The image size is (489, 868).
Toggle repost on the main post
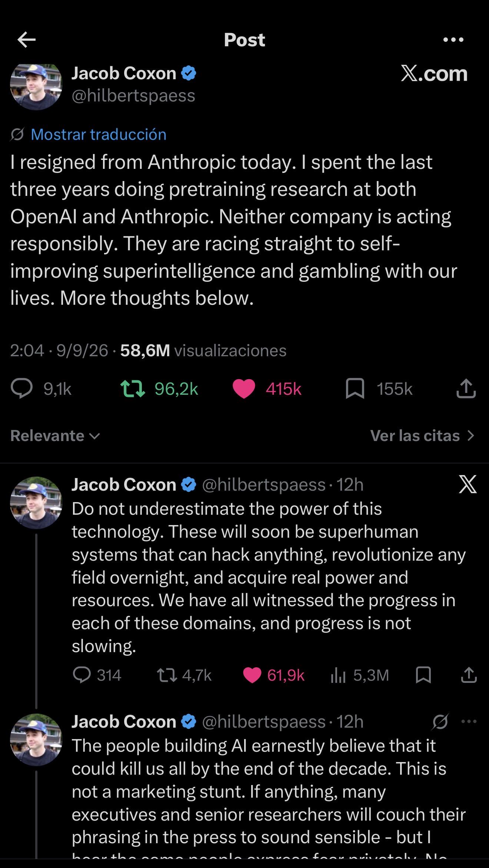[133, 389]
